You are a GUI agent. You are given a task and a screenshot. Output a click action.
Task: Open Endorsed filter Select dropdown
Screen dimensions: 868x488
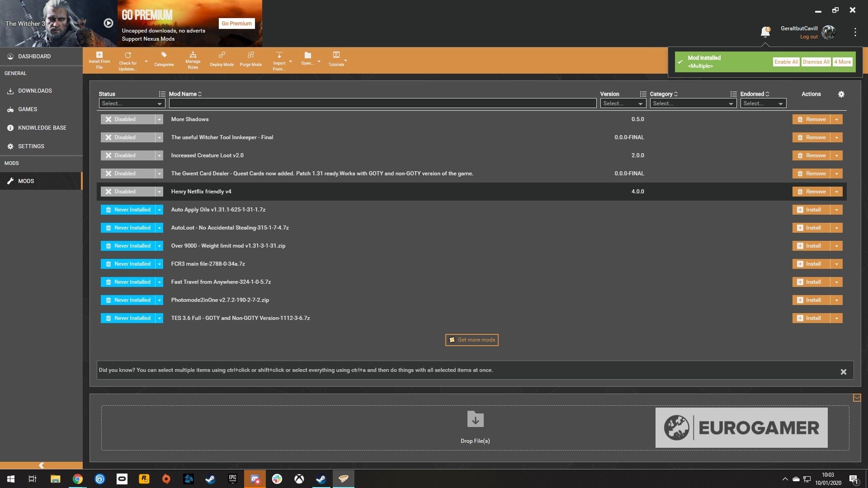click(763, 103)
